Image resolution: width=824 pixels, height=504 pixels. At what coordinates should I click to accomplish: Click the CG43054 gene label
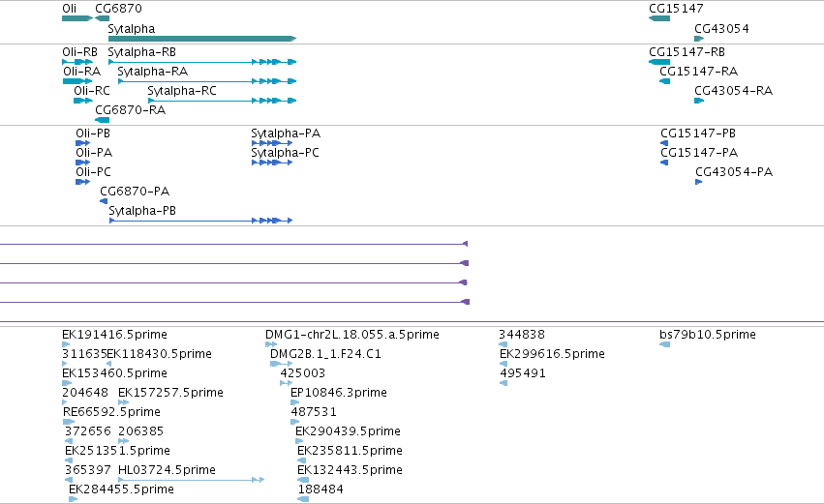click(x=721, y=29)
